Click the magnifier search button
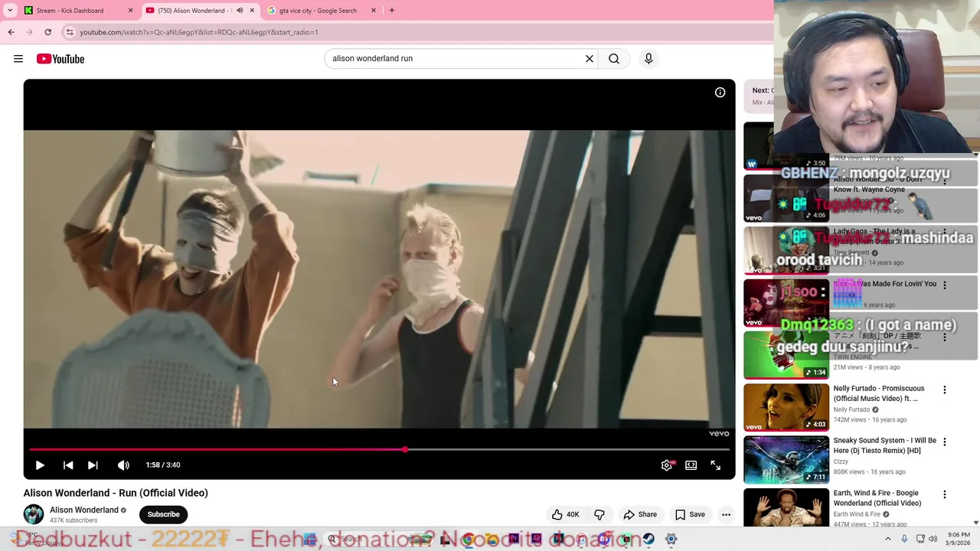This screenshot has height=551, width=980. click(614, 59)
